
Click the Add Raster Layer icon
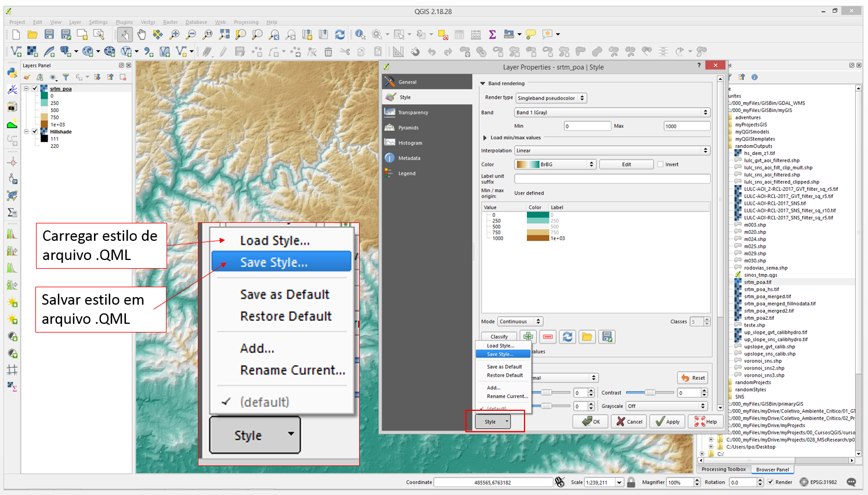pyautogui.click(x=32, y=52)
